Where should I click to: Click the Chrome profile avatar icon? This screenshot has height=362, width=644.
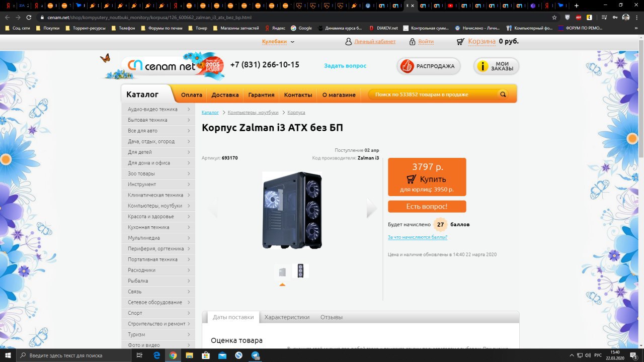pos(626,17)
